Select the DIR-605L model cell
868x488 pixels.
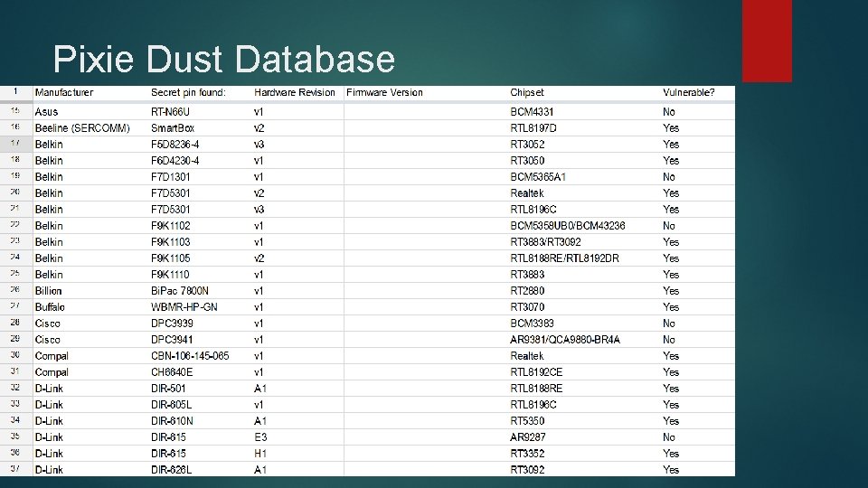click(x=171, y=405)
